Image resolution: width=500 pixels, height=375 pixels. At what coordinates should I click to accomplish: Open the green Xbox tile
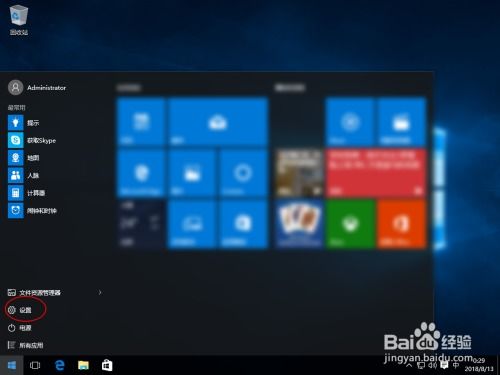(350, 224)
